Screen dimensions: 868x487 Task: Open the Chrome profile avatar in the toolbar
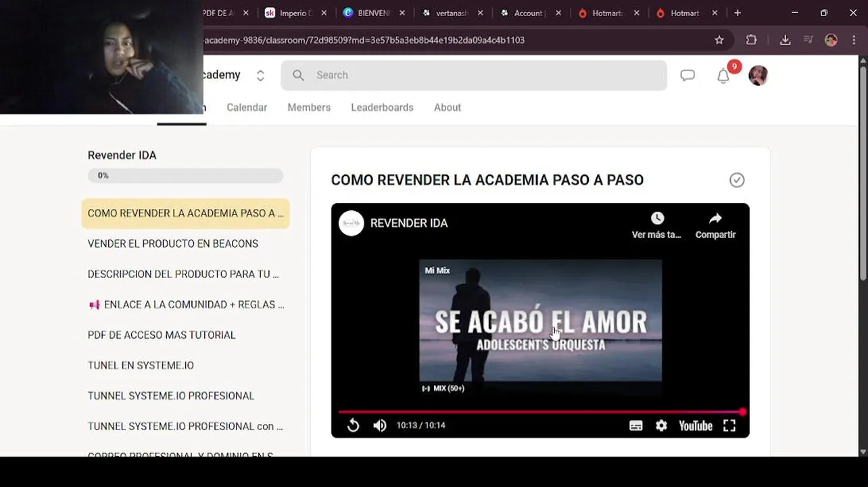pos(831,40)
